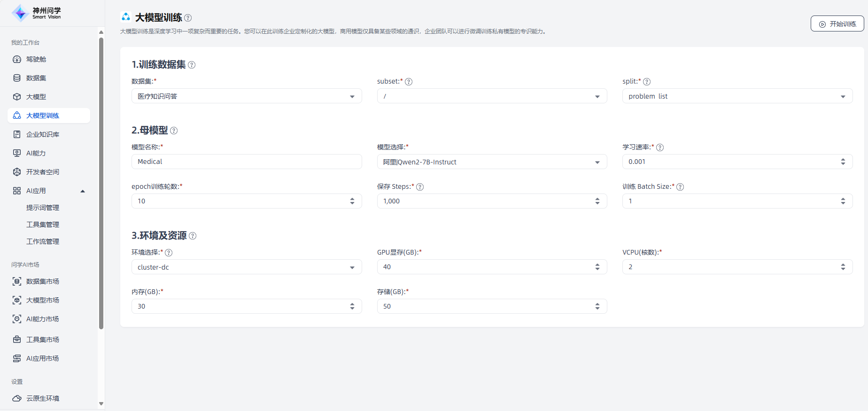
Task: Click 存储(GB) stepper arrows
Action: click(x=597, y=306)
